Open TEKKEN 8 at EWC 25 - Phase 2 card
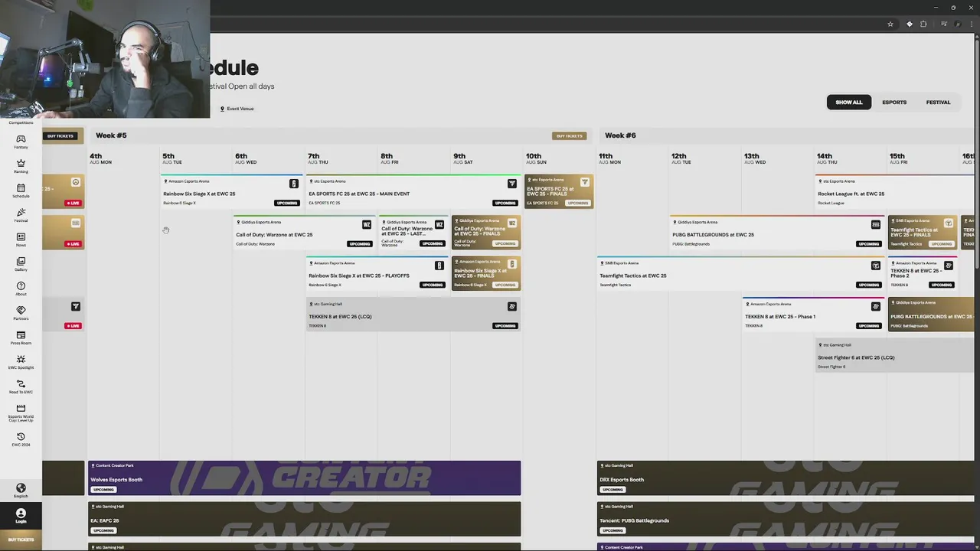Image resolution: width=980 pixels, height=551 pixels. [x=923, y=274]
